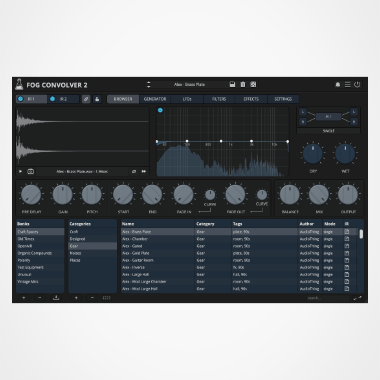Open the Settings tab
380x380 pixels.
(283, 99)
